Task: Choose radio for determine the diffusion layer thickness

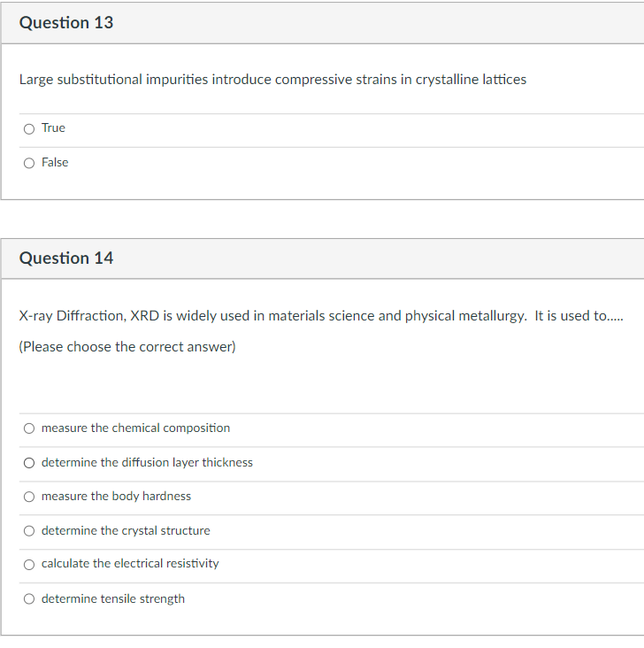Action: (29, 463)
